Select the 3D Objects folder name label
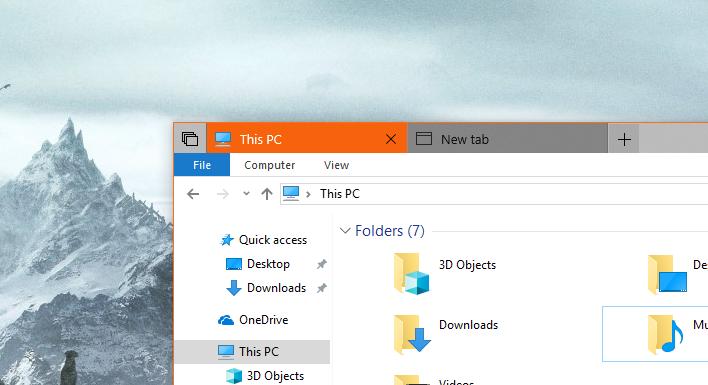 click(467, 264)
